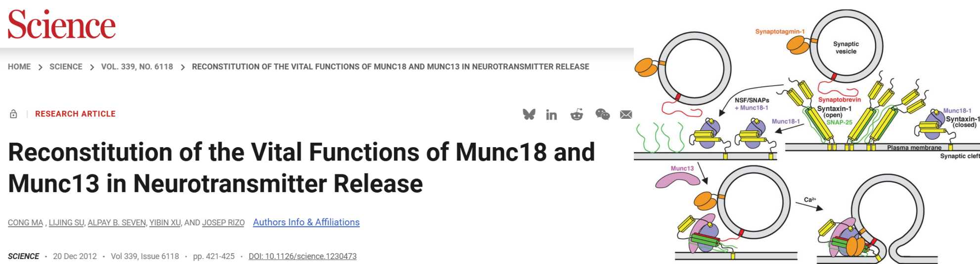980x264 pixels.
Task: Open SCIENCE breadcrumb link
Action: click(66, 66)
